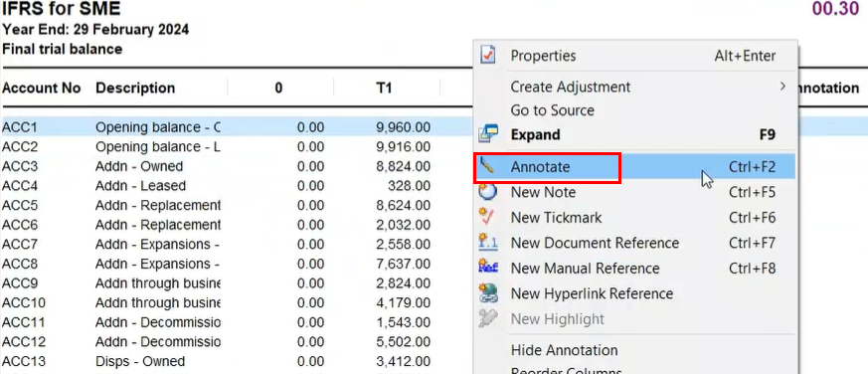Click the New Highlight marker icon
Image resolution: width=868 pixels, height=374 pixels.
[488, 318]
